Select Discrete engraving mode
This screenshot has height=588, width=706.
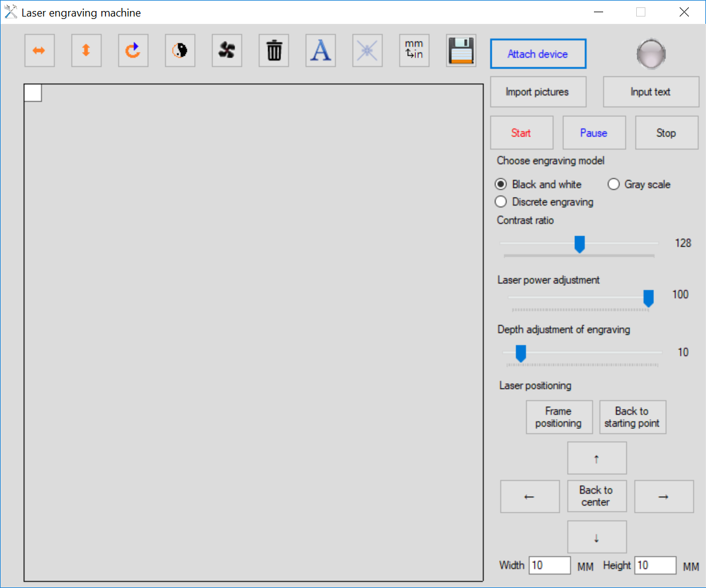tap(544, 202)
